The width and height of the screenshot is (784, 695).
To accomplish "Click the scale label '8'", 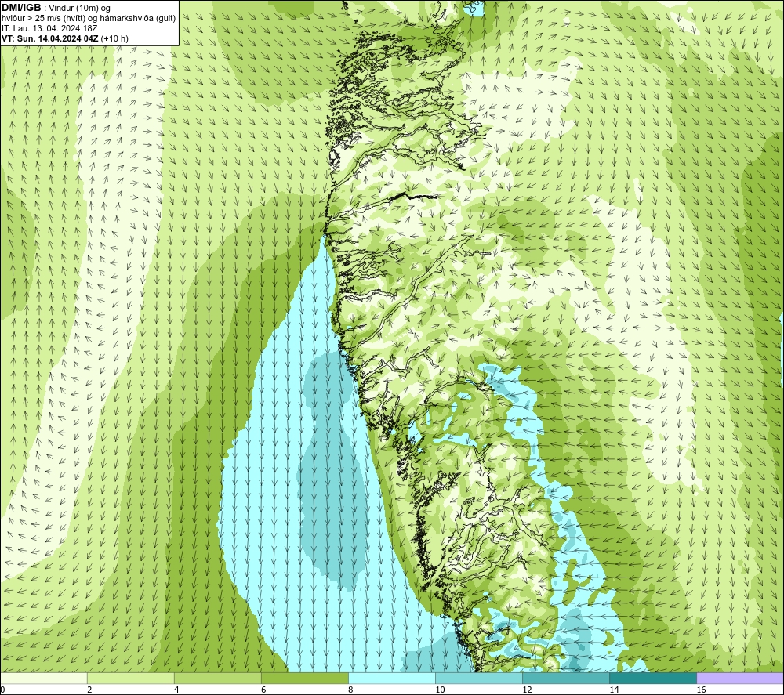I will [350, 690].
